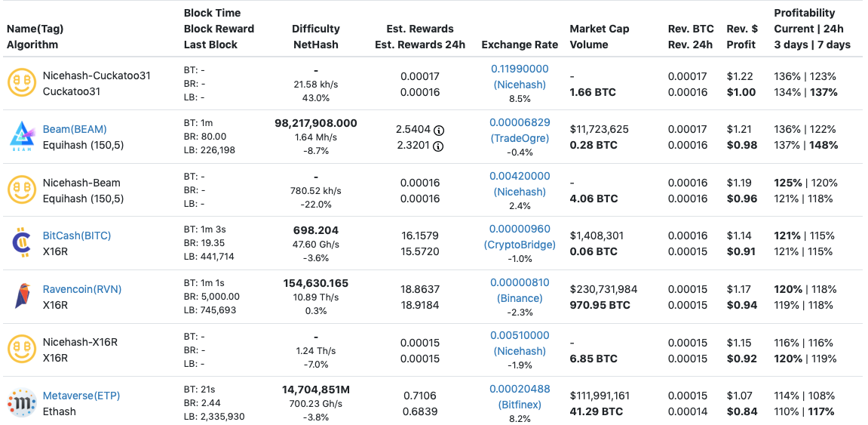Follow the Bitfinex exchange link

[520, 405]
